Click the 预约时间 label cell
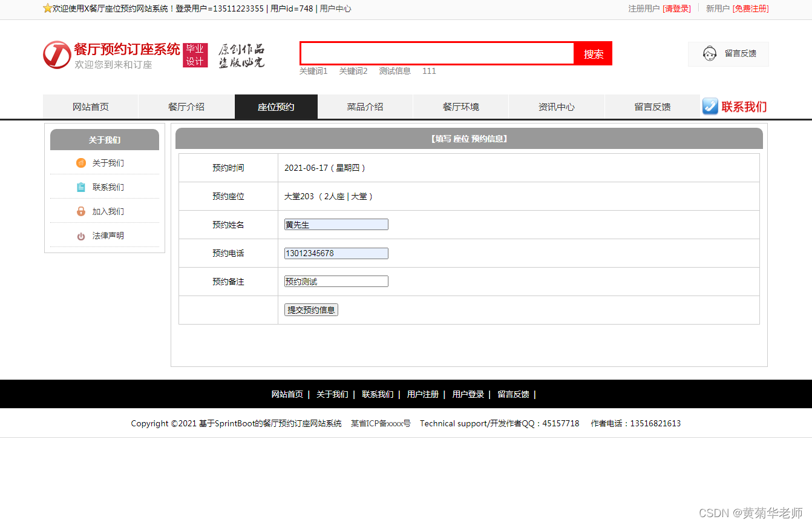The image size is (812, 525). pyautogui.click(x=228, y=168)
